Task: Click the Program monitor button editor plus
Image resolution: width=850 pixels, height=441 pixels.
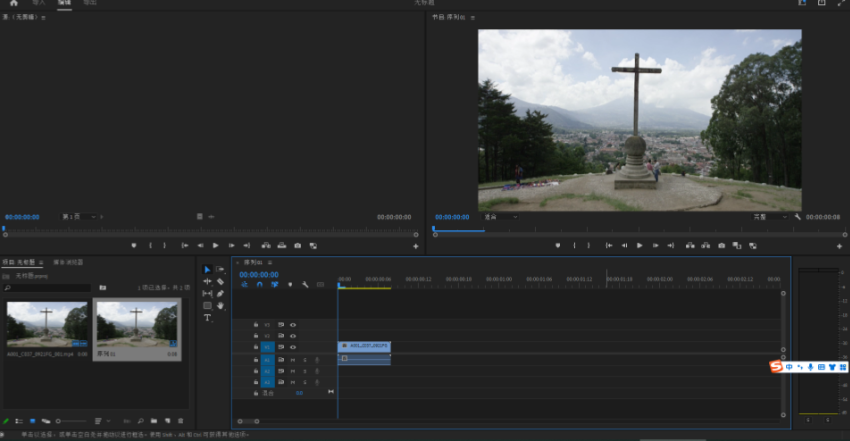Action: tap(838, 245)
